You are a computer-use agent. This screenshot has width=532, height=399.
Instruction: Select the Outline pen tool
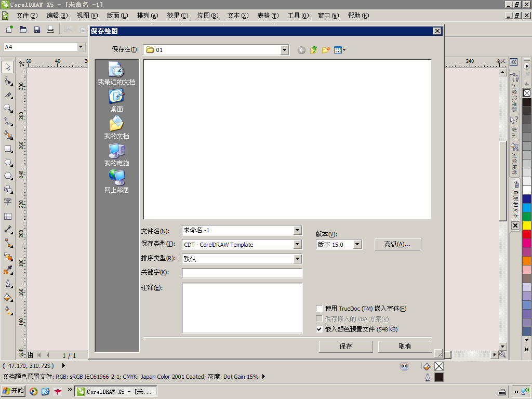8,284
